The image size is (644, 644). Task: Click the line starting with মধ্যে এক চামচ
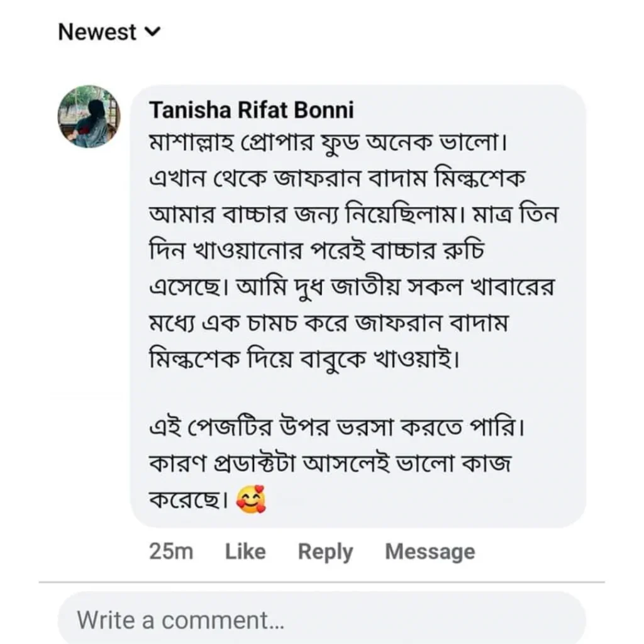tap(331, 323)
